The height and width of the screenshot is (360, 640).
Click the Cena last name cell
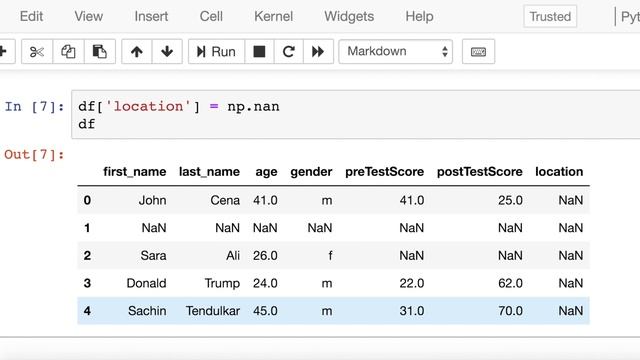[225, 200]
